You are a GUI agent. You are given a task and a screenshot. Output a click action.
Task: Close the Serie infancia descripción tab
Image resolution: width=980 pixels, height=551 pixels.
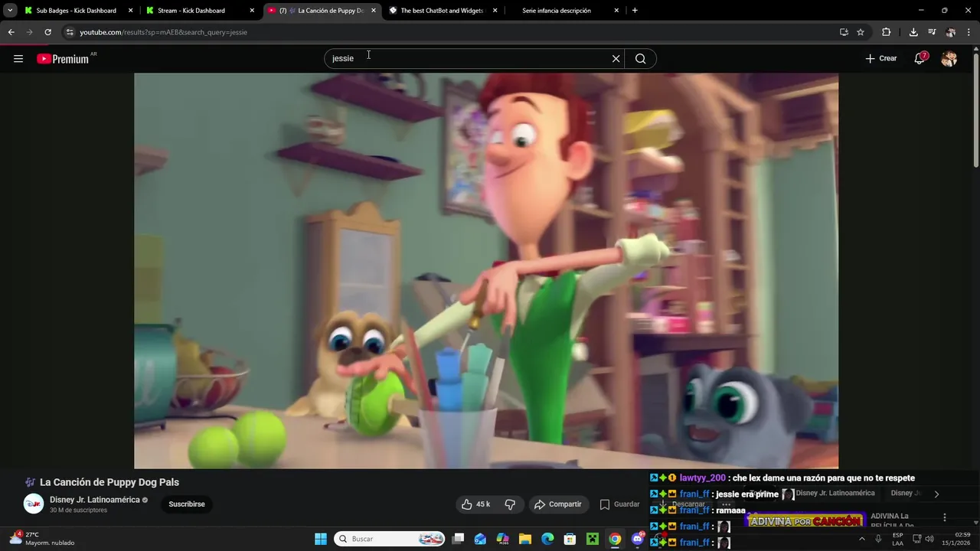616,11
